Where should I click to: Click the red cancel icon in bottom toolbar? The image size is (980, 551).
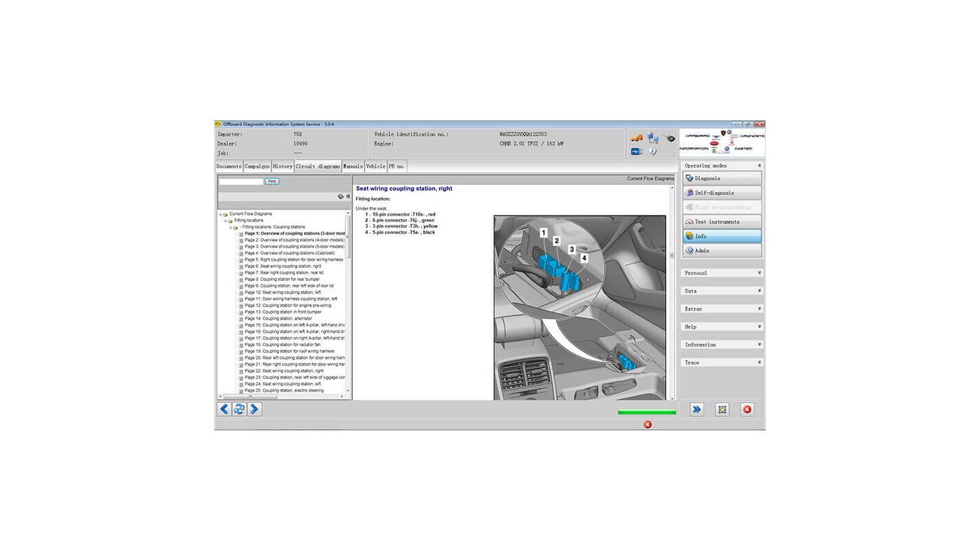click(746, 409)
